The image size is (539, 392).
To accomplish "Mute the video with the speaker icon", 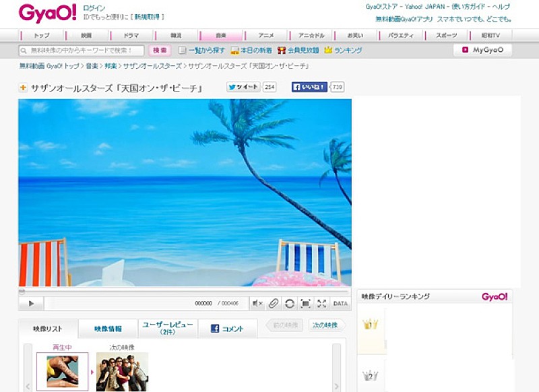I will click(x=257, y=304).
